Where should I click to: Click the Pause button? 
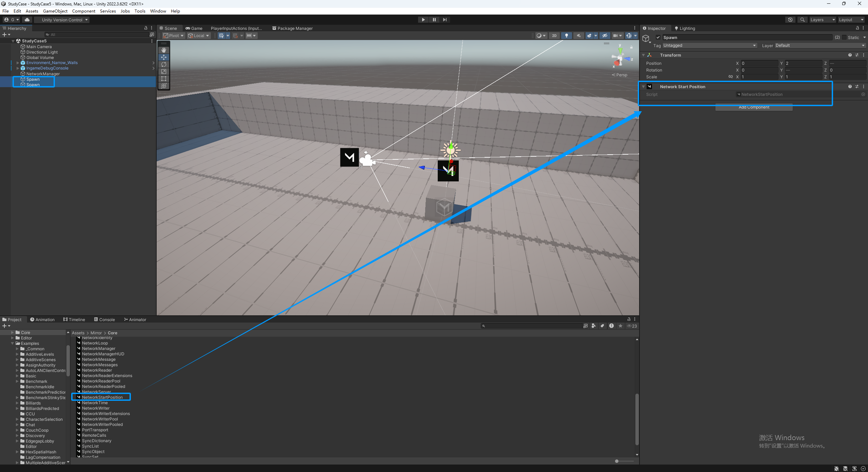(x=434, y=20)
